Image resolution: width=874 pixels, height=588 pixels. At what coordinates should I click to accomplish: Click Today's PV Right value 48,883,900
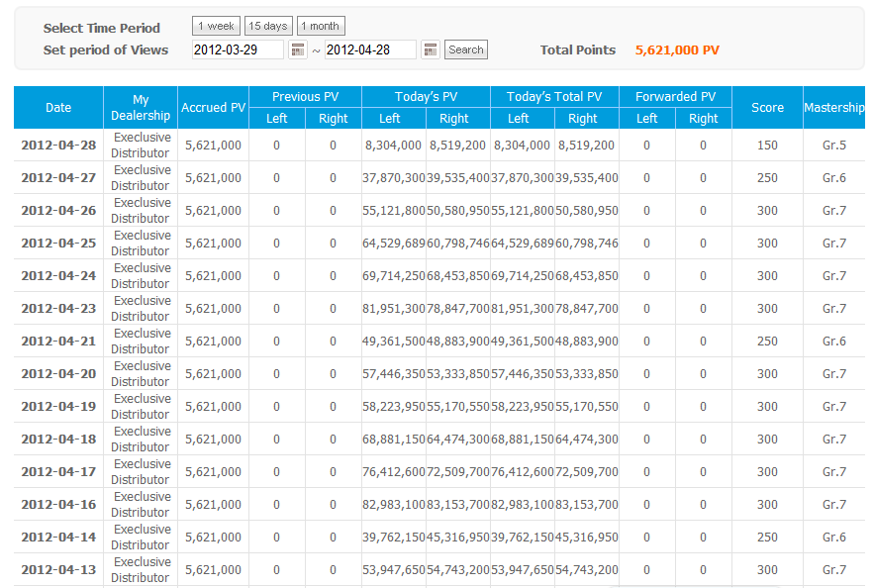[x=458, y=342]
